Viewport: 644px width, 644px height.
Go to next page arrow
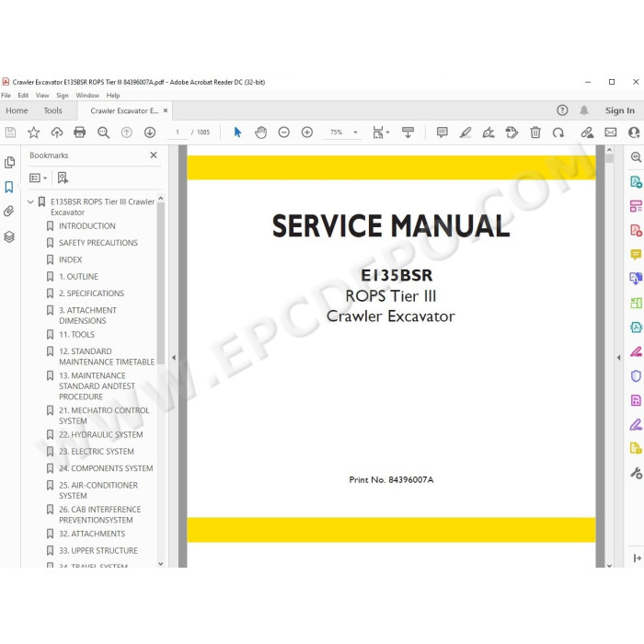150,132
